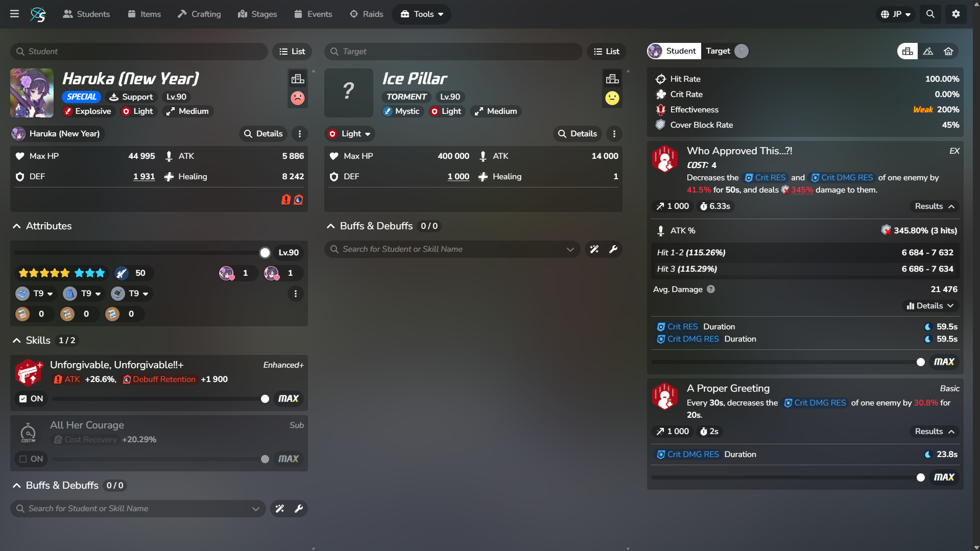Open the three-dot menu next to target Details
The image size is (980, 551).
(x=614, y=134)
